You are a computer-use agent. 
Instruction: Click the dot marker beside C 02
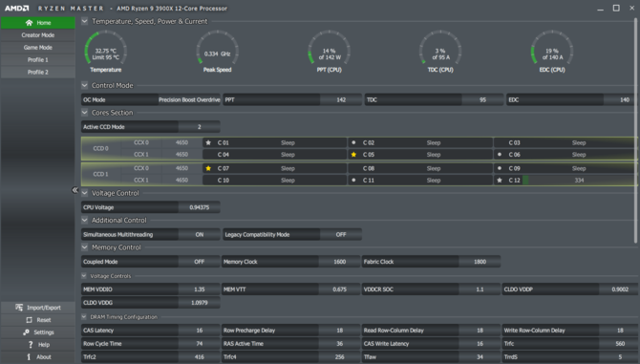coord(353,142)
